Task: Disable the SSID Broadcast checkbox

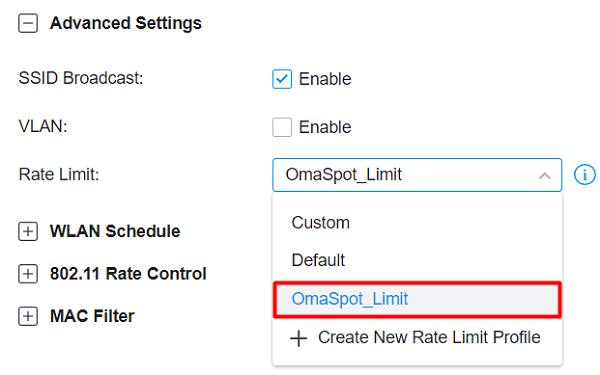Action: point(282,79)
